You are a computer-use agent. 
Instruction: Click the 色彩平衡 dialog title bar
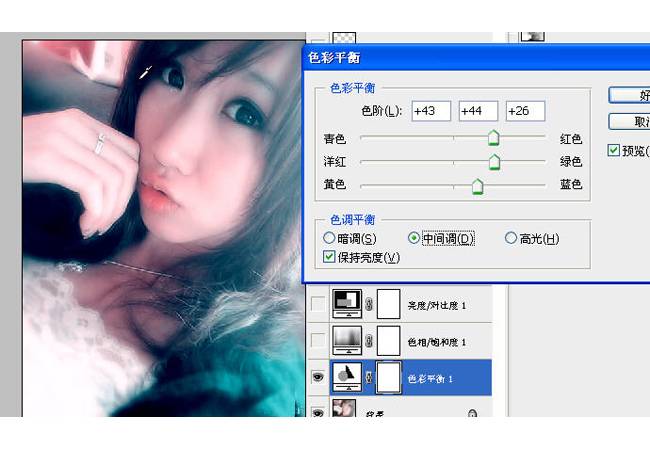coord(477,58)
